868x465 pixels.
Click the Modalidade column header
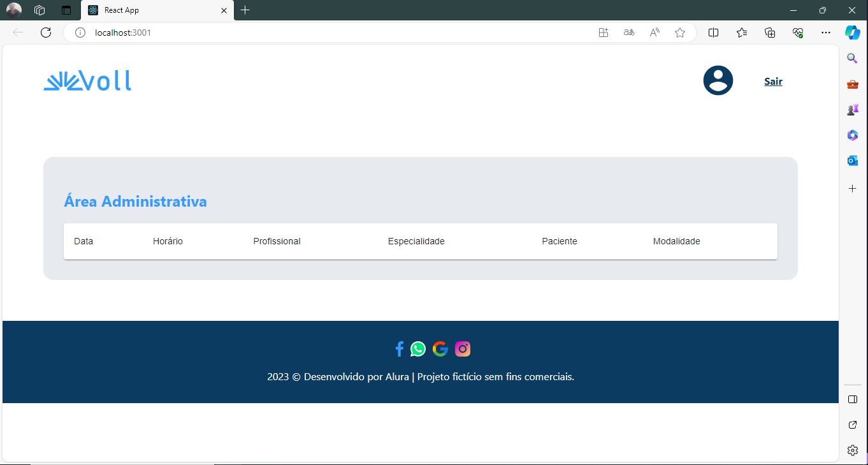pyautogui.click(x=676, y=241)
